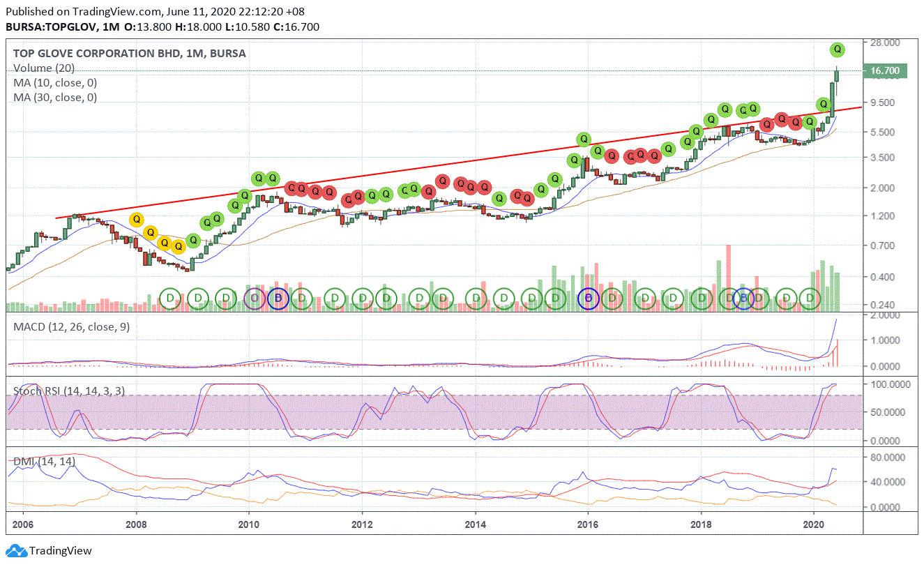Click the topmost green Q marker near 28.000
Image resolution: width=924 pixels, height=567 pixels.
pos(838,50)
